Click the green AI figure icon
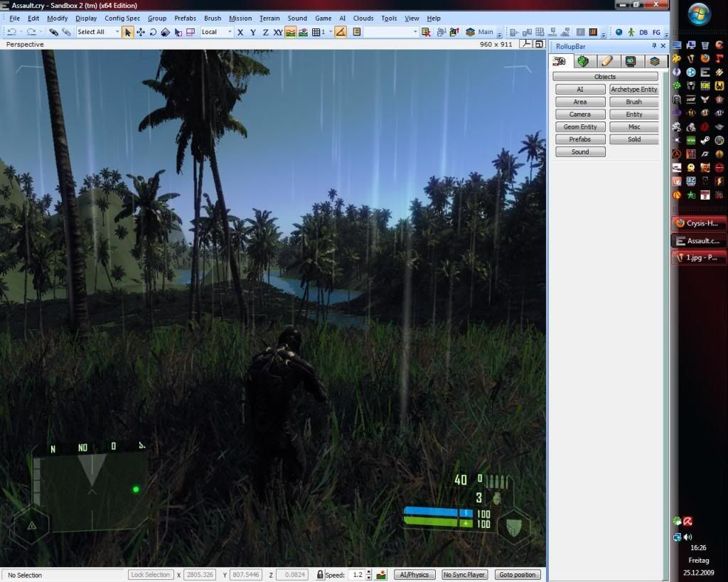Screen dimensions: 728x582 coord(631,32)
